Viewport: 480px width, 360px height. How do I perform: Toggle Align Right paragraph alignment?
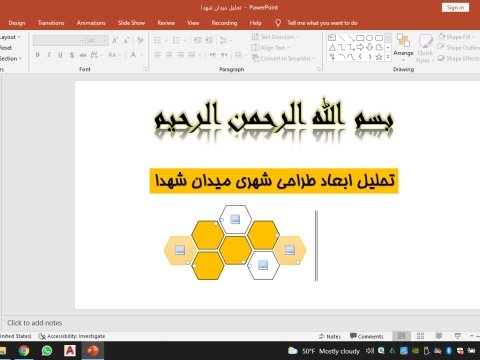[x=180, y=55]
